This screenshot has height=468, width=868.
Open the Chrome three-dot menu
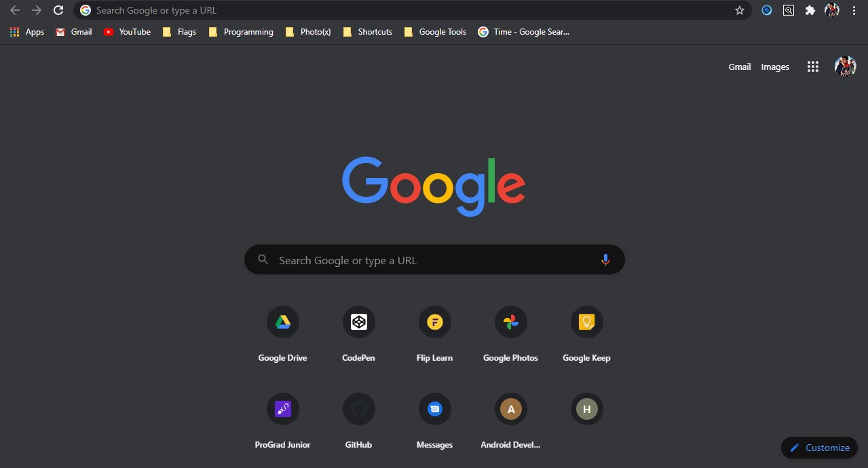pos(854,10)
